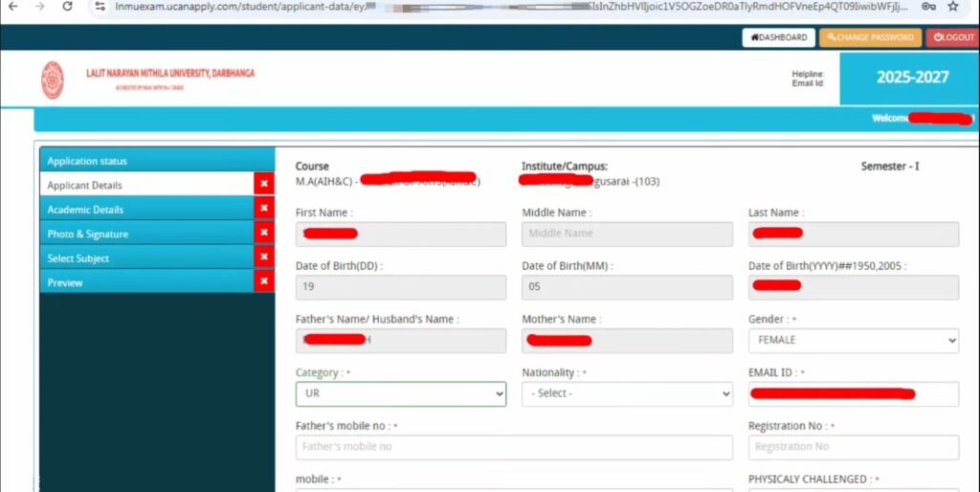This screenshot has width=980, height=492.
Task: Click the browser forward arrow
Action: tap(40, 7)
